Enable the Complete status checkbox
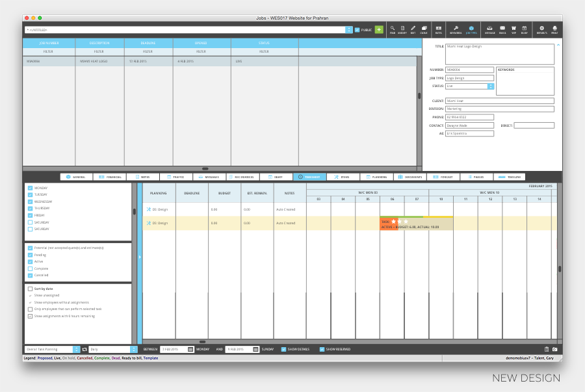 click(x=30, y=268)
